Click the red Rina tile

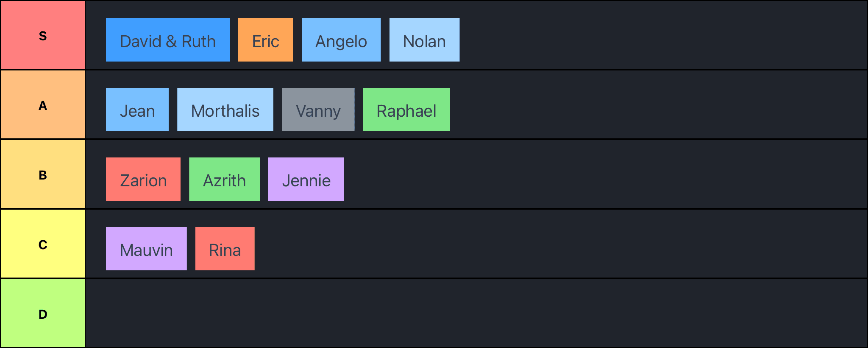pos(225,249)
